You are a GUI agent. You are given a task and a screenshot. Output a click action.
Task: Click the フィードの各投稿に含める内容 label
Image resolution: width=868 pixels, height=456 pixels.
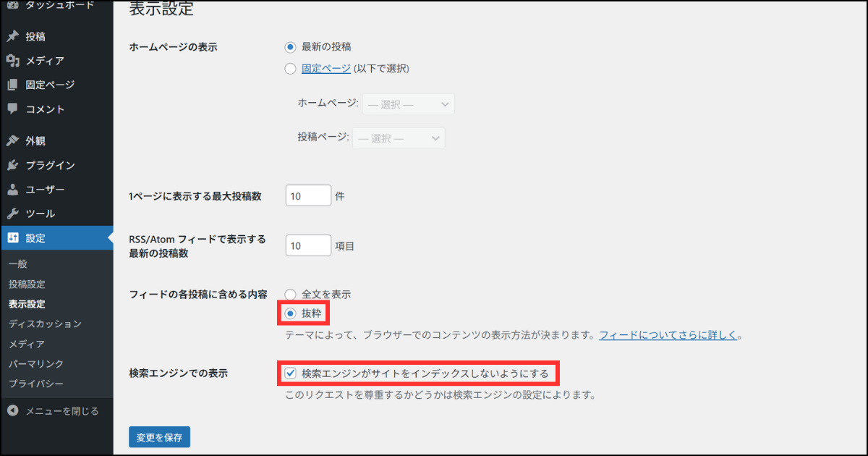198,295
